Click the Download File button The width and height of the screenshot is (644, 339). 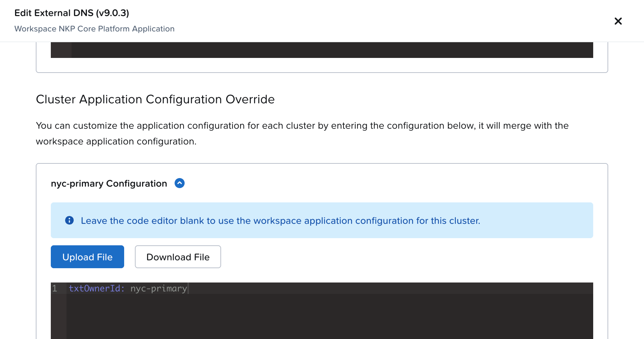(x=178, y=257)
